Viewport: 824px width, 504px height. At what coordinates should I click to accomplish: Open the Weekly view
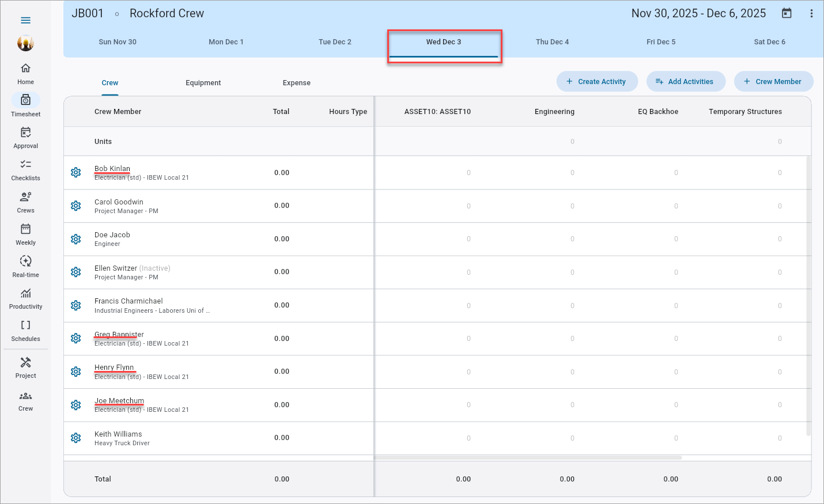tap(25, 233)
